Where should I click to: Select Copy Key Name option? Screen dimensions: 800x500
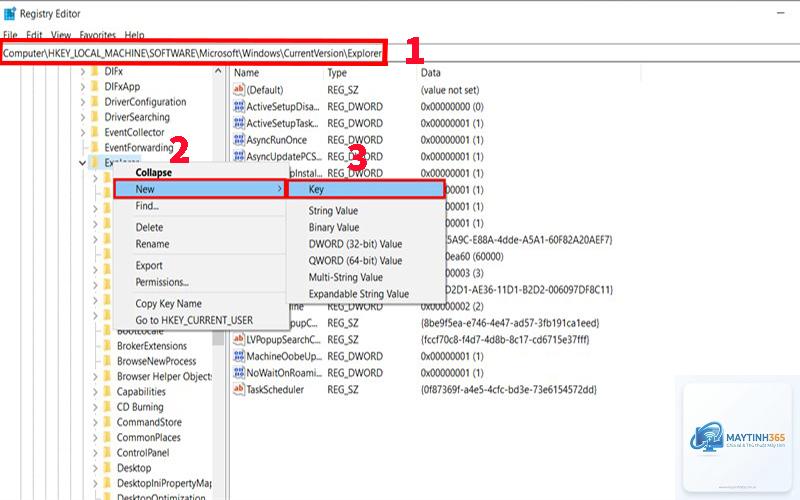click(x=201, y=304)
